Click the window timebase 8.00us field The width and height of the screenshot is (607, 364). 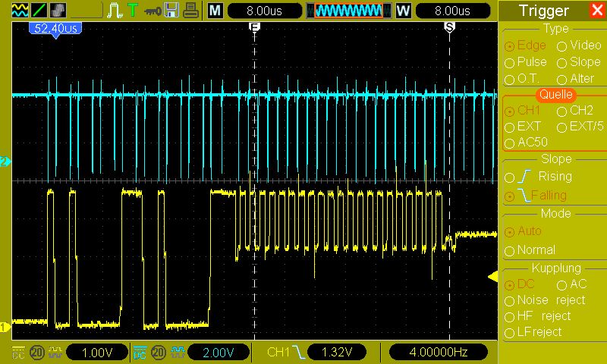(x=452, y=11)
